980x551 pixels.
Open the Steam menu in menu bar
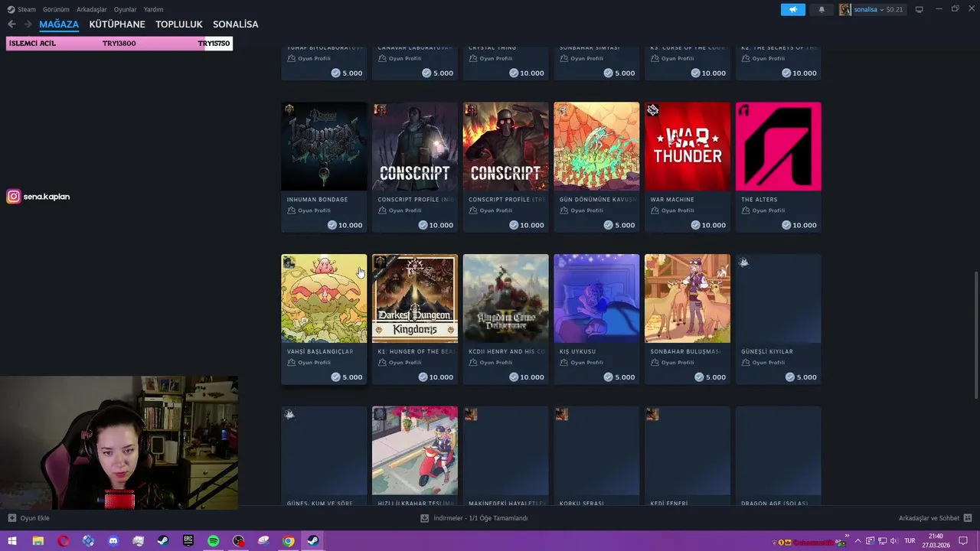tap(21, 9)
